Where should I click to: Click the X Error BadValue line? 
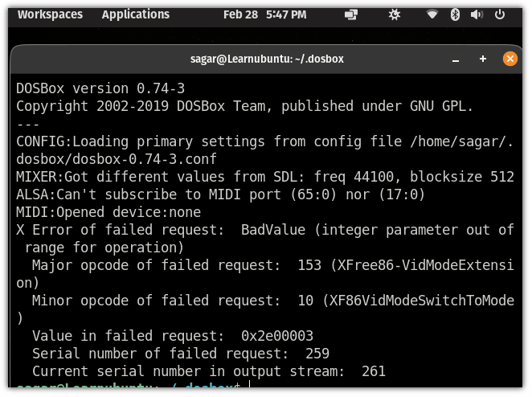(x=264, y=230)
